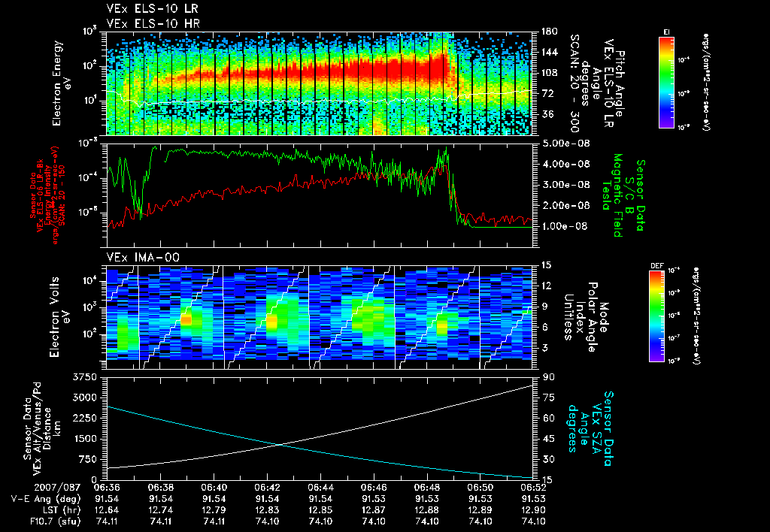The width and height of the screenshot is (770, 532).
Task: Click the time tick label '06:38'
Action: coord(160,488)
